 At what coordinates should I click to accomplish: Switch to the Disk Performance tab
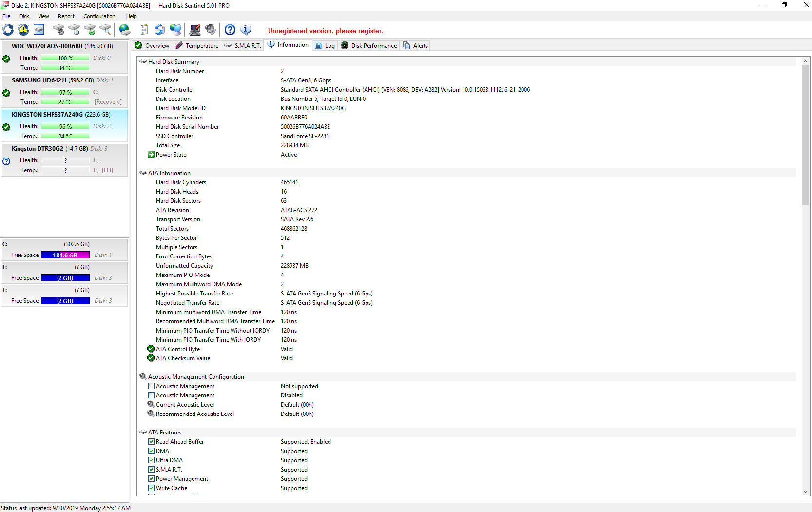369,46
